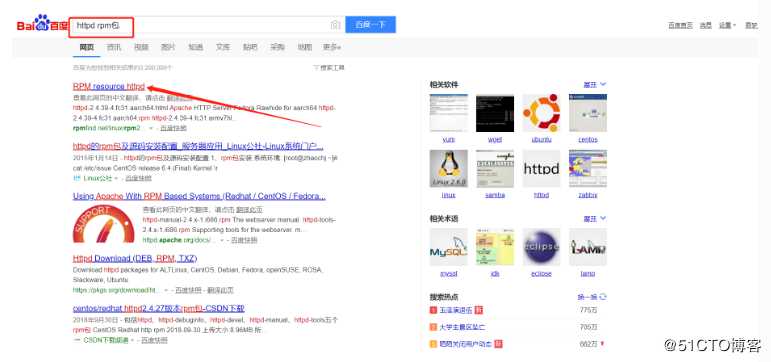Expand the 相关术语 section with 展开

[595, 218]
